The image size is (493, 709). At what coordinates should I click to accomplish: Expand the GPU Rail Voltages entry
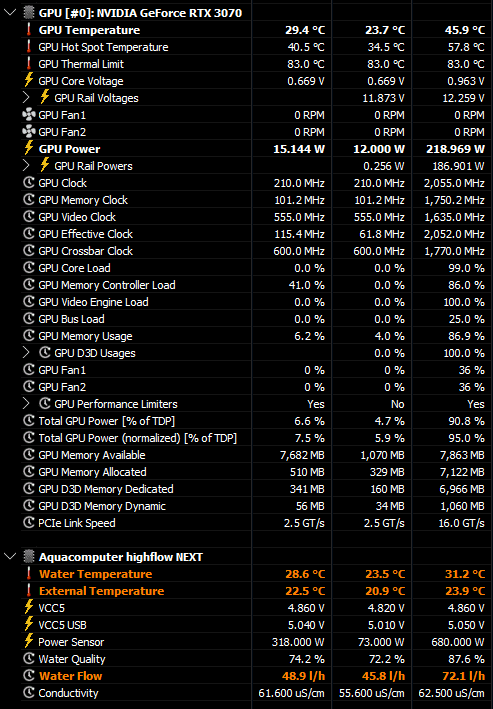point(26,98)
